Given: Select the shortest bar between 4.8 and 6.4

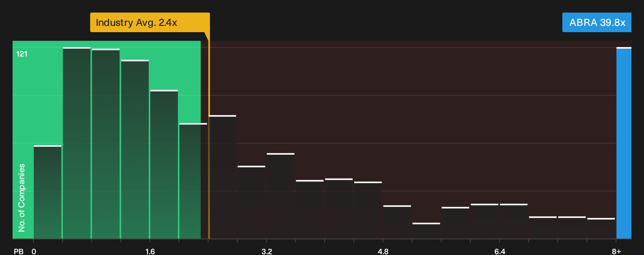Looking at the screenshot, I should (x=426, y=231).
